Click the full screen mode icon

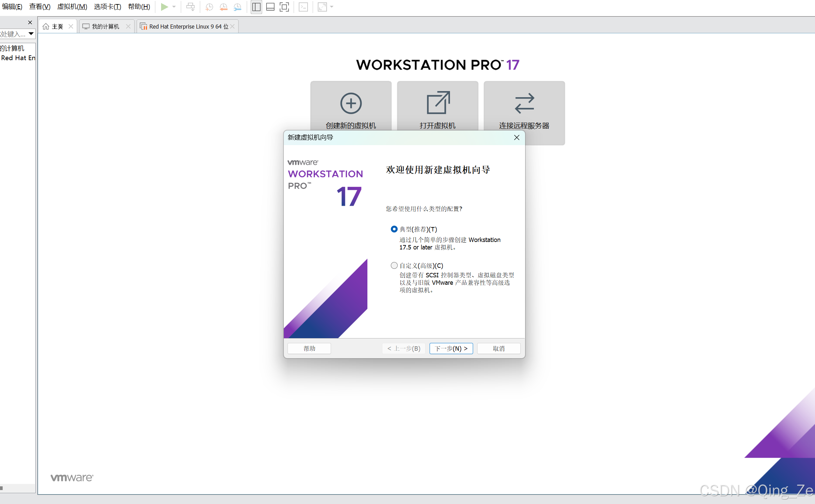pos(284,7)
